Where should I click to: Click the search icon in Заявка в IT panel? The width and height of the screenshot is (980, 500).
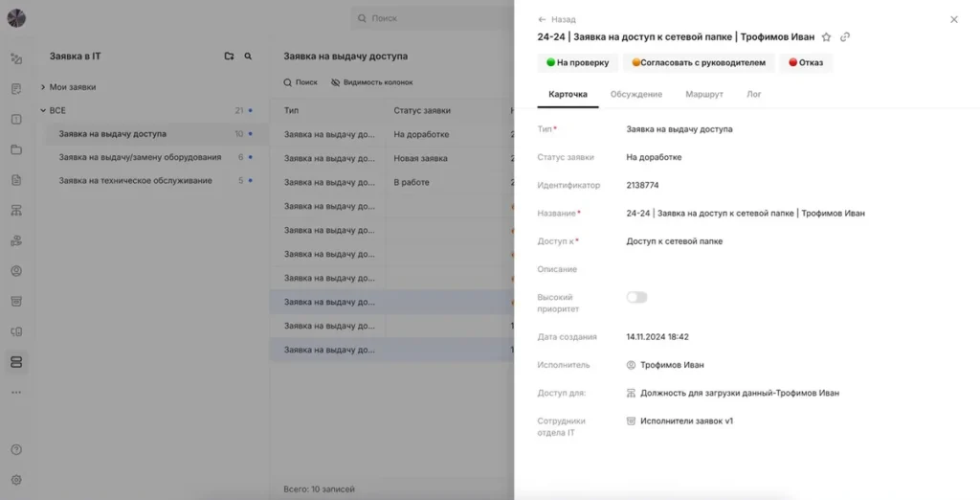coord(248,57)
